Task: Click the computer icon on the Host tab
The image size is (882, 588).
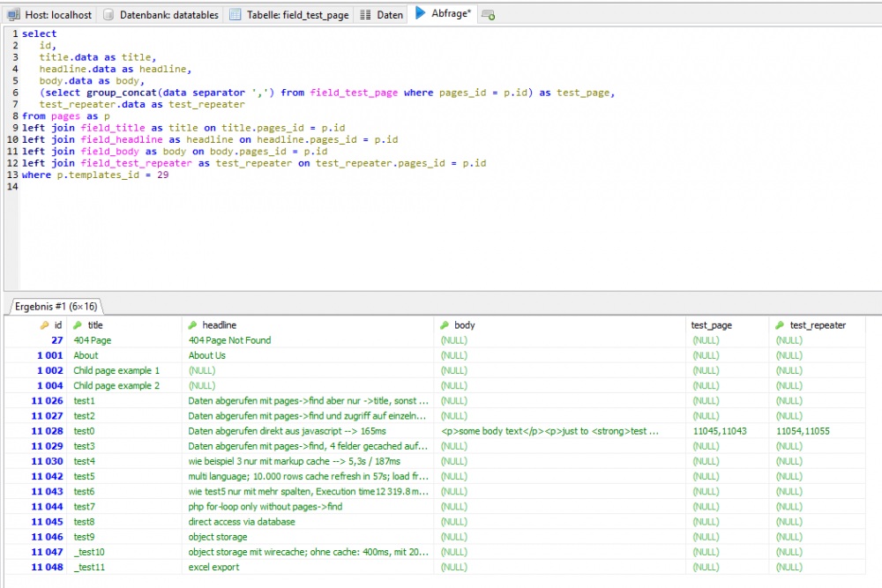Action: pos(14,15)
